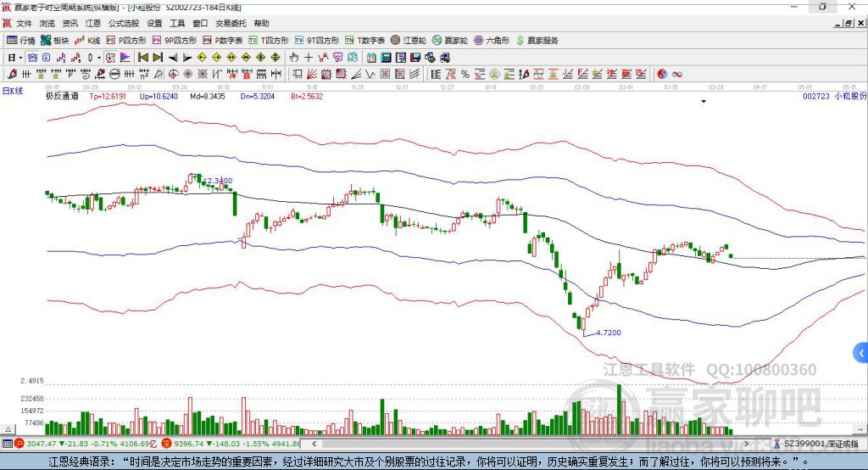
Task: Open the 9P四方形 tool
Action: pyautogui.click(x=175, y=41)
